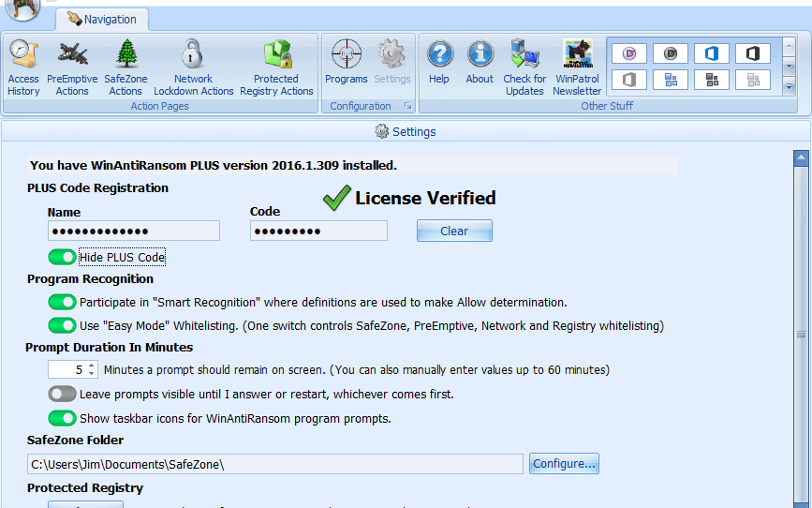Click the settings vertical scrollbar thumb
Image resolution: width=812 pixels, height=508 pixels.
pos(801,335)
